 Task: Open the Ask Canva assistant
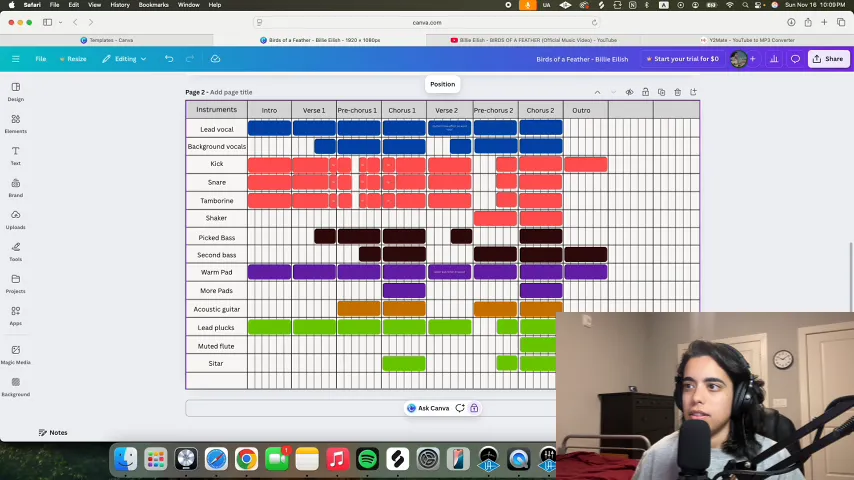click(428, 408)
